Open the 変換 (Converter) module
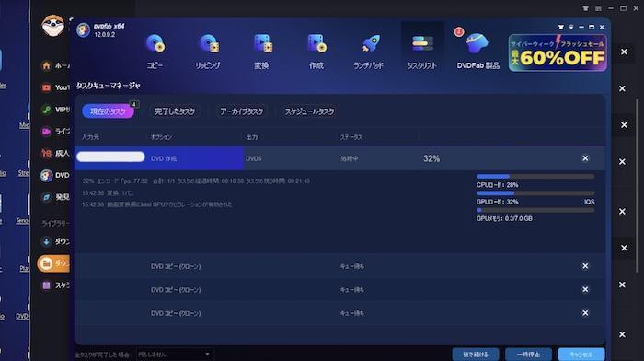644x361 pixels. tap(261, 51)
